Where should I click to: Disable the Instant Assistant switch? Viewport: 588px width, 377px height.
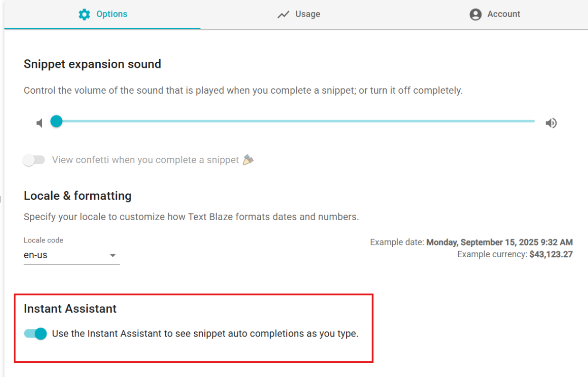36,334
